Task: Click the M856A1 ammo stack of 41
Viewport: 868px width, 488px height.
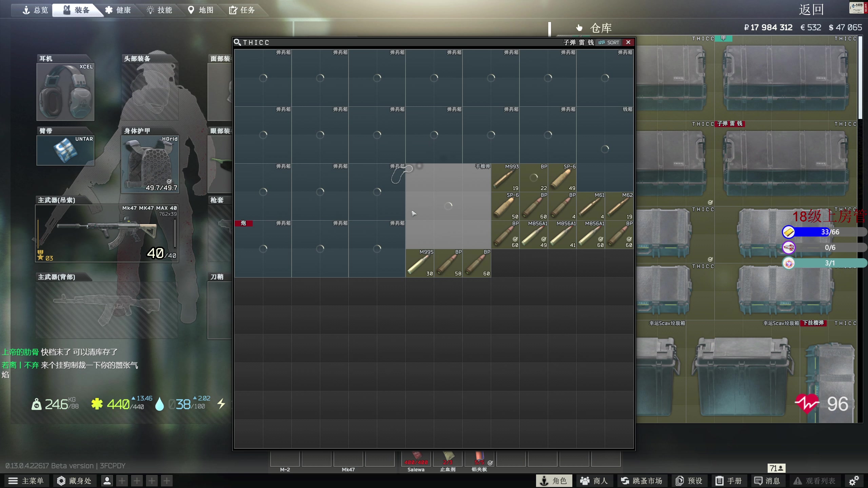Action: (562, 235)
